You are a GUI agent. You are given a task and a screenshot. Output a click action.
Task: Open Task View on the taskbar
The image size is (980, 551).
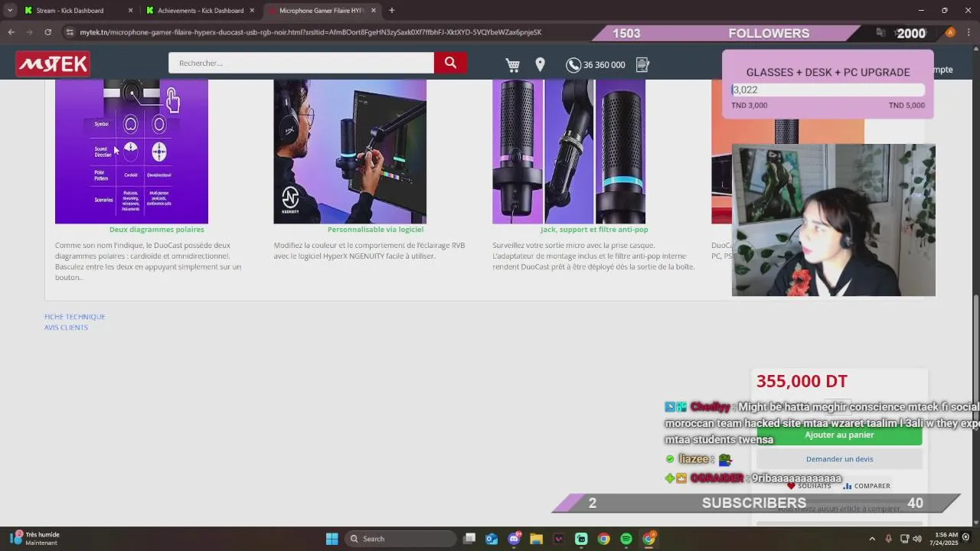click(469, 539)
